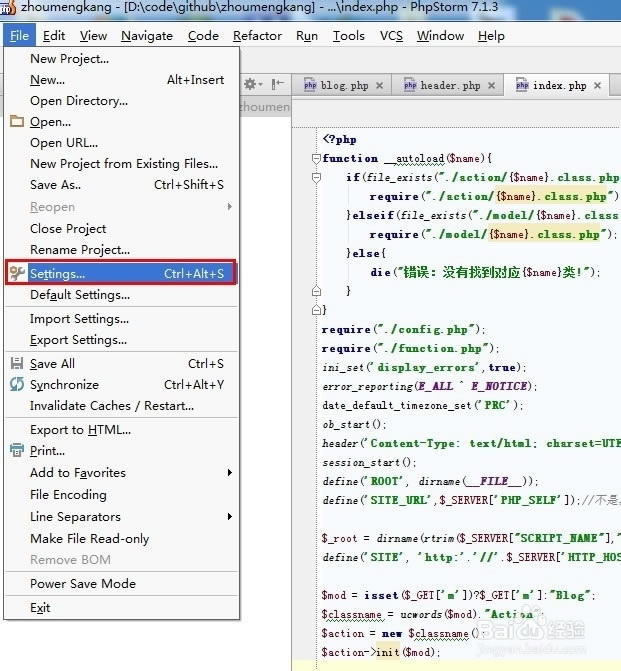Image resolution: width=621 pixels, height=671 pixels.
Task: Open Default Settings...
Action: [121, 295]
